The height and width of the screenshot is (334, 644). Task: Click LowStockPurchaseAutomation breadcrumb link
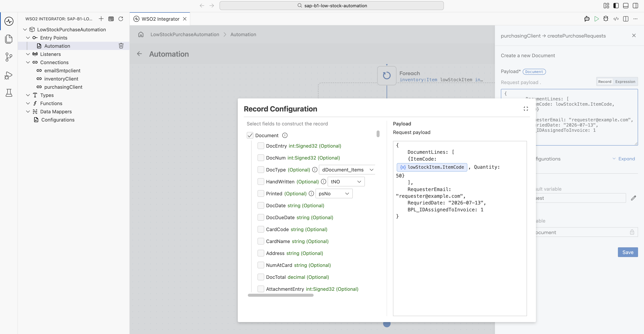coord(185,34)
